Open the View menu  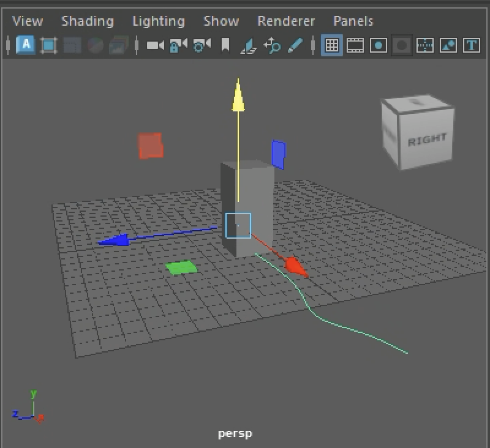28,21
